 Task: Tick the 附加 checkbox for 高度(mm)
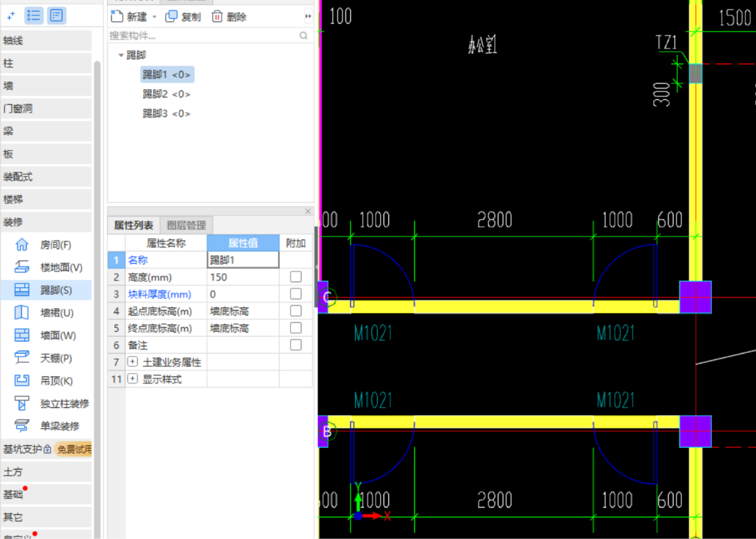[295, 276]
